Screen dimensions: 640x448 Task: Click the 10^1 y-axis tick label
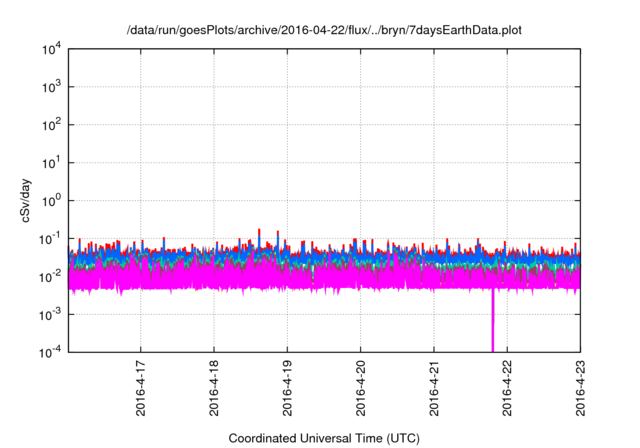[52, 163]
